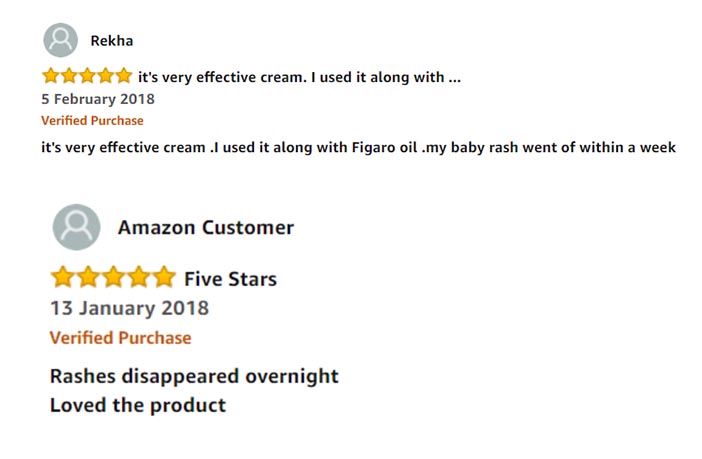The image size is (702, 459).
Task: Select Verified Purchase label under 5 February 2018
Action: click(92, 120)
